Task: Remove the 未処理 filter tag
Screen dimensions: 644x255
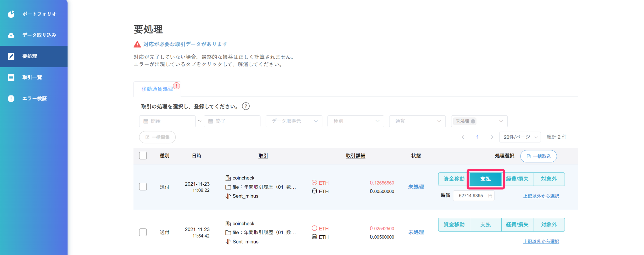Action: pyautogui.click(x=473, y=121)
